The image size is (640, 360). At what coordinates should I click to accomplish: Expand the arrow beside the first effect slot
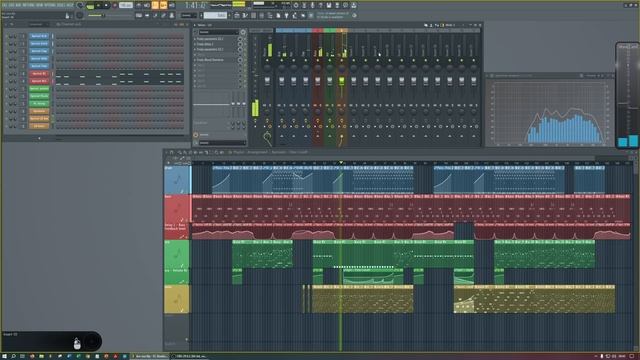195,39
